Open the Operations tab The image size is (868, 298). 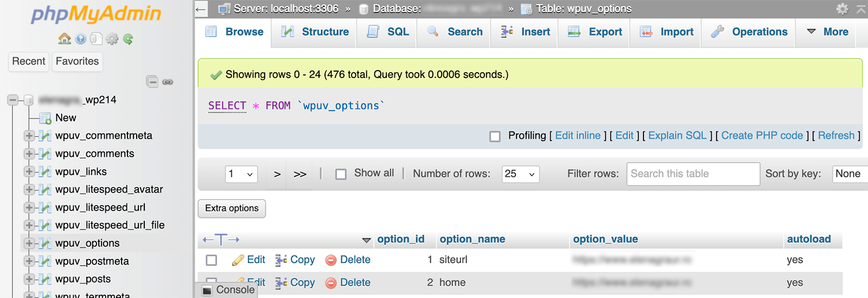[x=749, y=32]
